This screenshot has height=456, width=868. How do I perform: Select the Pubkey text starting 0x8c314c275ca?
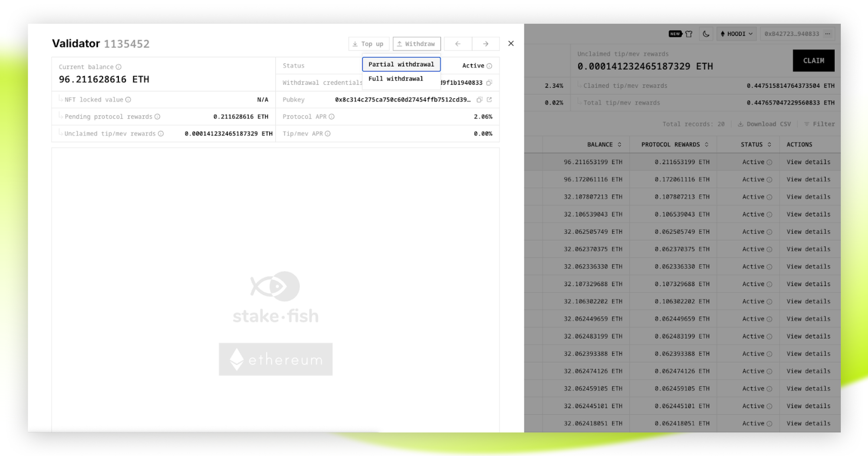pos(403,100)
